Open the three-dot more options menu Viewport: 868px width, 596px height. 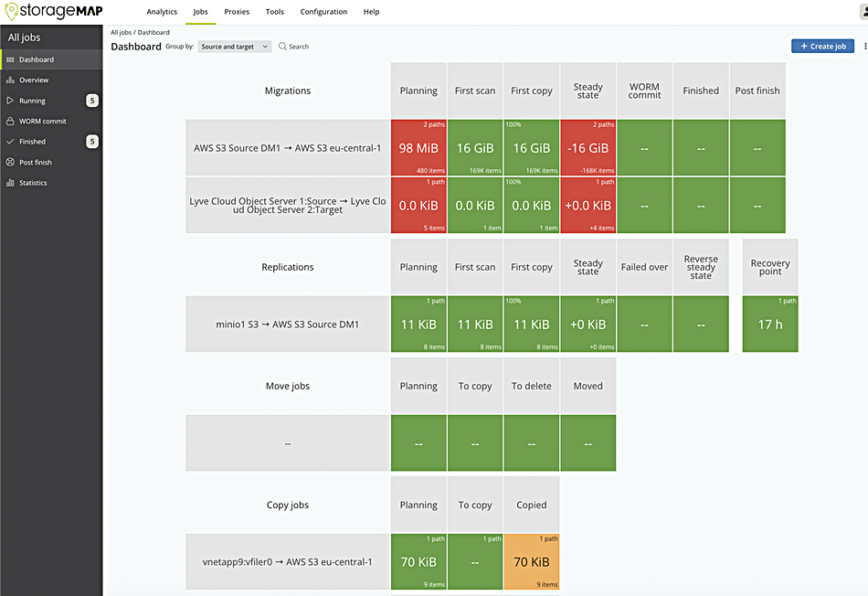864,46
